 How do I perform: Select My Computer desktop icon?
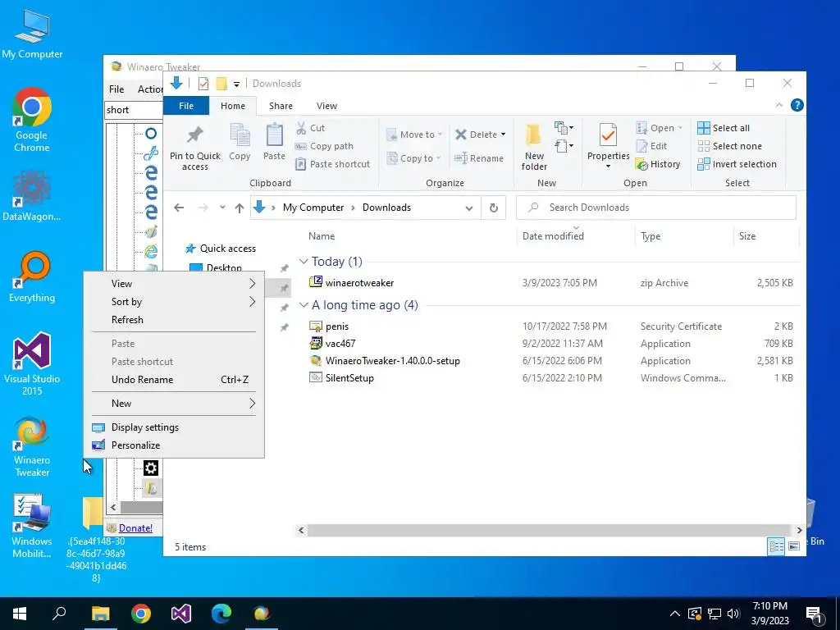click(32, 34)
